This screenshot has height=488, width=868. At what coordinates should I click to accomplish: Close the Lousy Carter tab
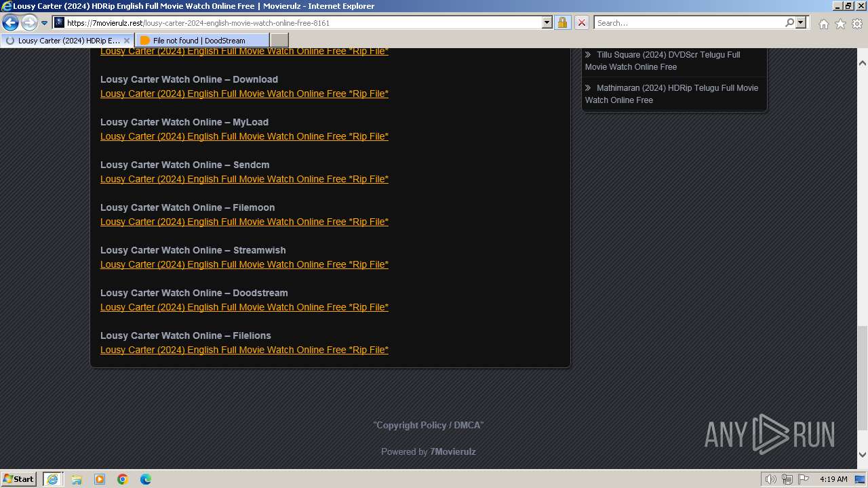pyautogui.click(x=126, y=41)
